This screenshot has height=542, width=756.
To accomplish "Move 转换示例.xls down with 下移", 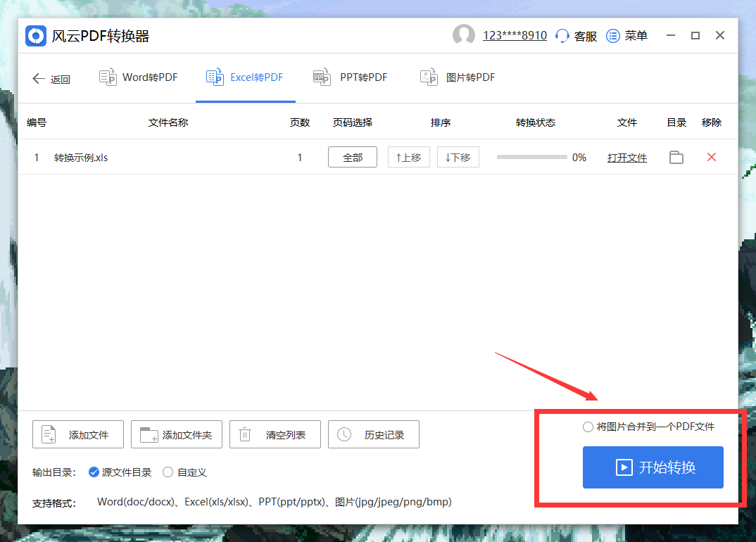I will click(x=458, y=157).
